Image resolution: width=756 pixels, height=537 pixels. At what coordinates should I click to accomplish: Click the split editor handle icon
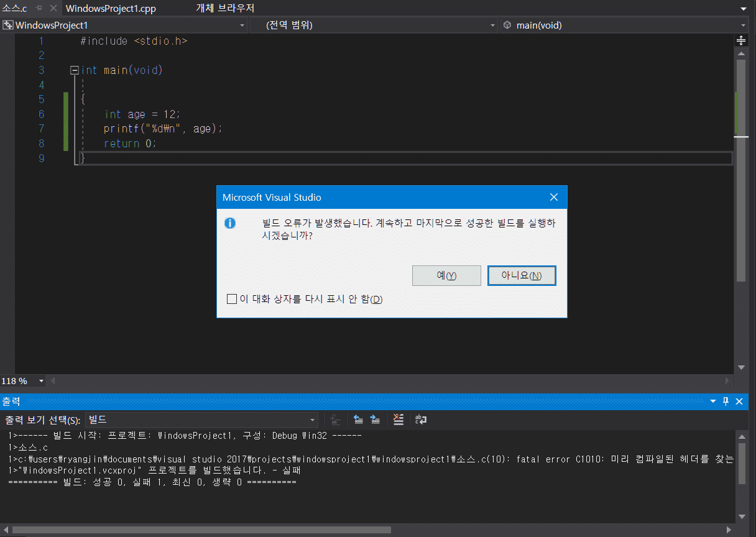(x=741, y=40)
